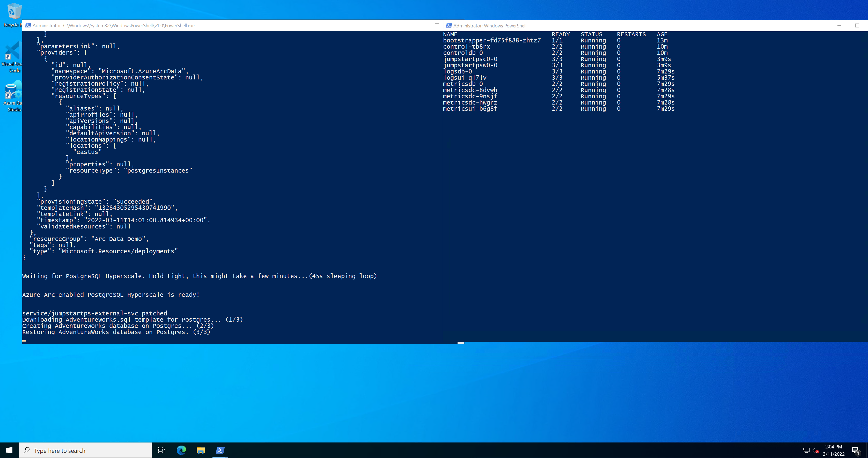The width and height of the screenshot is (868, 458).
Task: Click the RESTARTS column header
Action: (x=631, y=34)
